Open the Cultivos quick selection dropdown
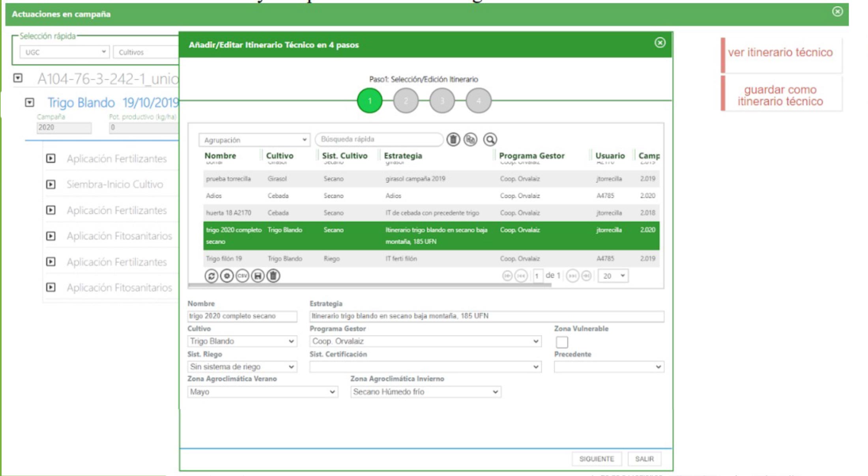The width and height of the screenshot is (868, 476). tap(146, 52)
